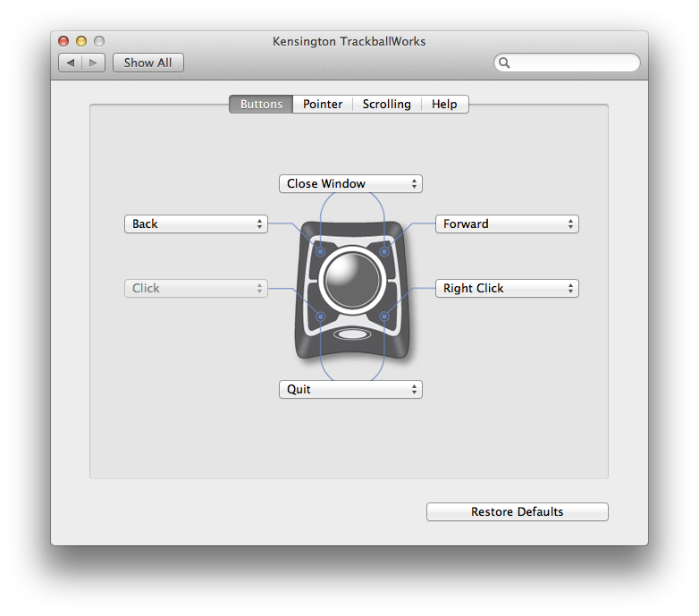Click the top-left button marker on trackball
This screenshot has height=616, width=699.
point(320,252)
